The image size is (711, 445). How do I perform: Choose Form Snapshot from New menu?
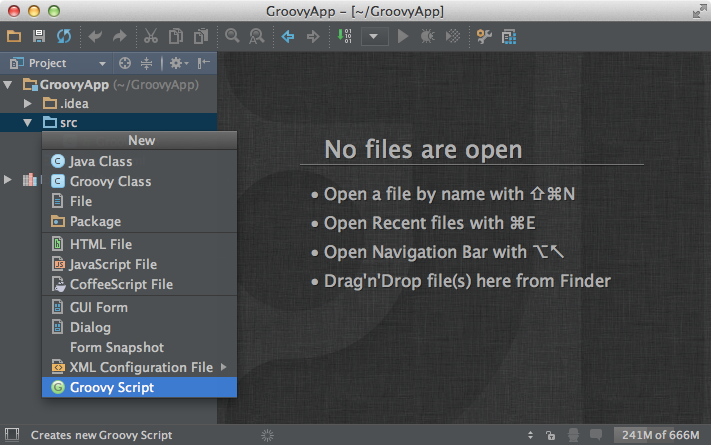point(139,347)
